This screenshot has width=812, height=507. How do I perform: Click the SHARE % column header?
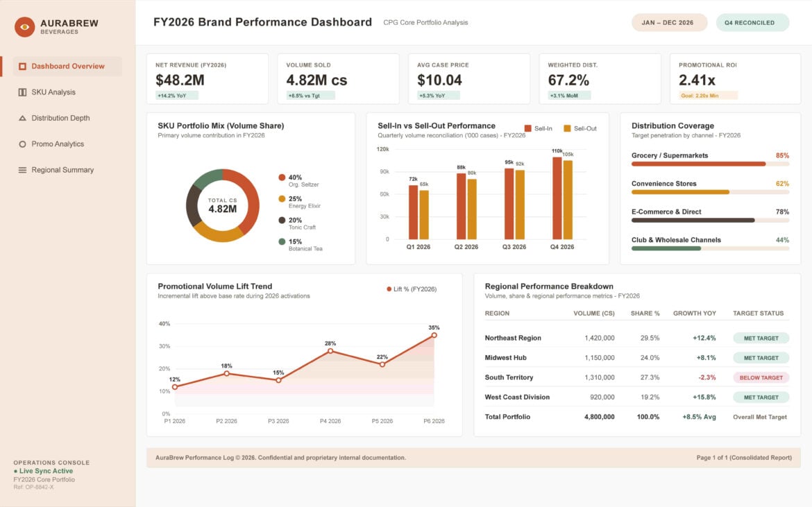pyautogui.click(x=645, y=313)
